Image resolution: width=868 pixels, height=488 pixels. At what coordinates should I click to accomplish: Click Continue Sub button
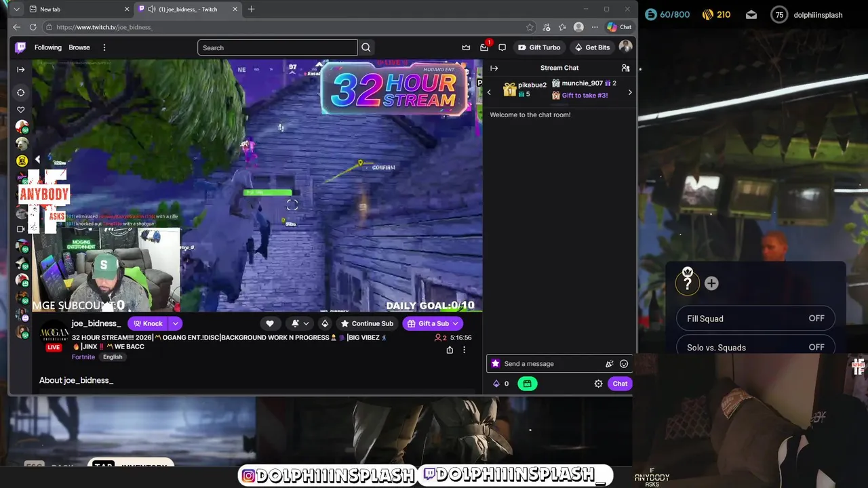367,323
